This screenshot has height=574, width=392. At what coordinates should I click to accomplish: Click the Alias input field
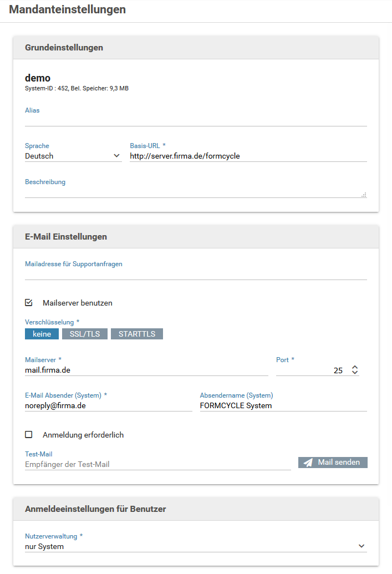click(196, 120)
